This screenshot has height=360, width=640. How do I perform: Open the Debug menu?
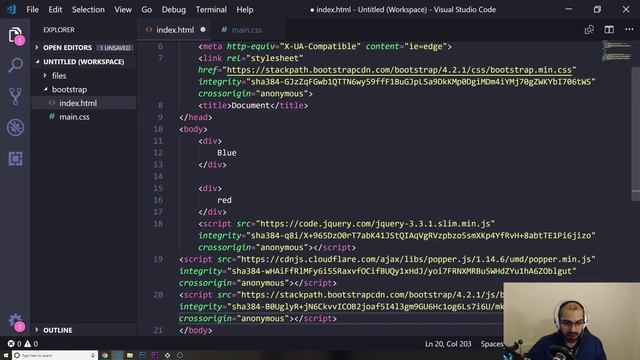173,9
